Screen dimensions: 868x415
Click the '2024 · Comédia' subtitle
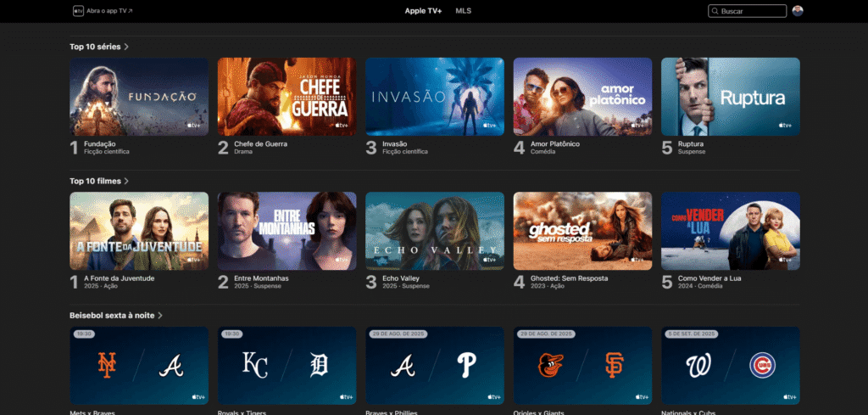click(x=700, y=286)
